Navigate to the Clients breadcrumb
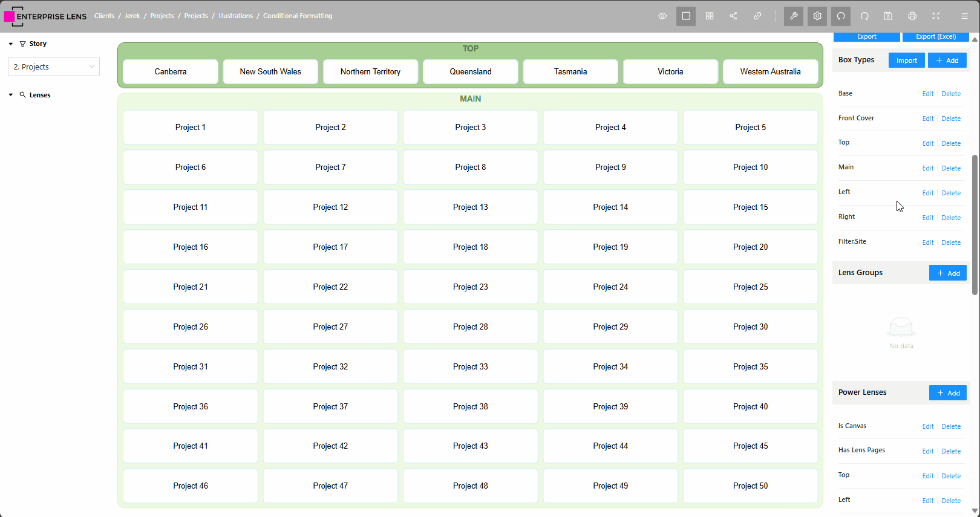The width and height of the screenshot is (980, 517). tap(104, 16)
